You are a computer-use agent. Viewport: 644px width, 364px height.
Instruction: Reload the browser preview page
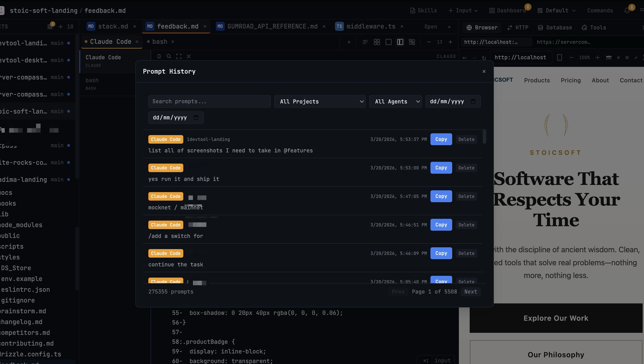pyautogui.click(x=484, y=58)
